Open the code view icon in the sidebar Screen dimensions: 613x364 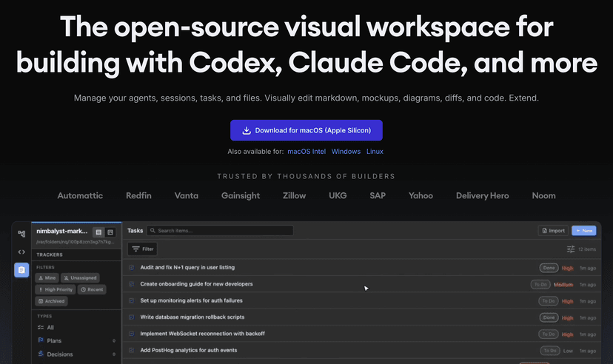click(x=21, y=252)
